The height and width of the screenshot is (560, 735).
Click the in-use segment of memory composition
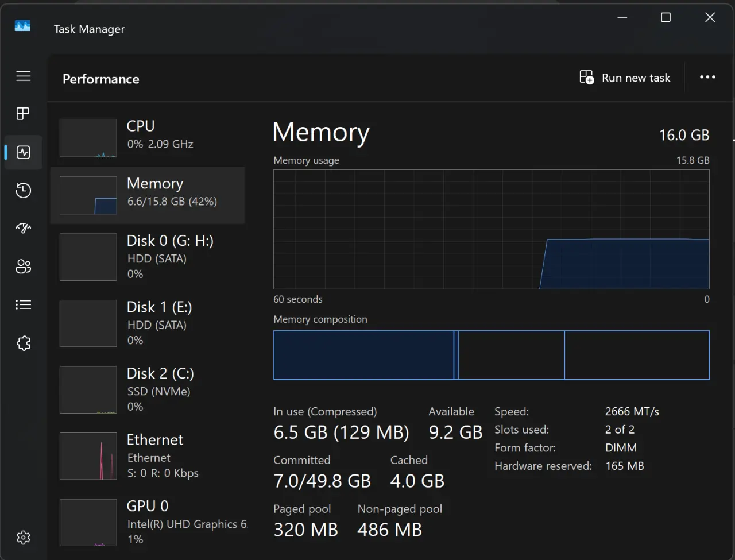coord(363,355)
